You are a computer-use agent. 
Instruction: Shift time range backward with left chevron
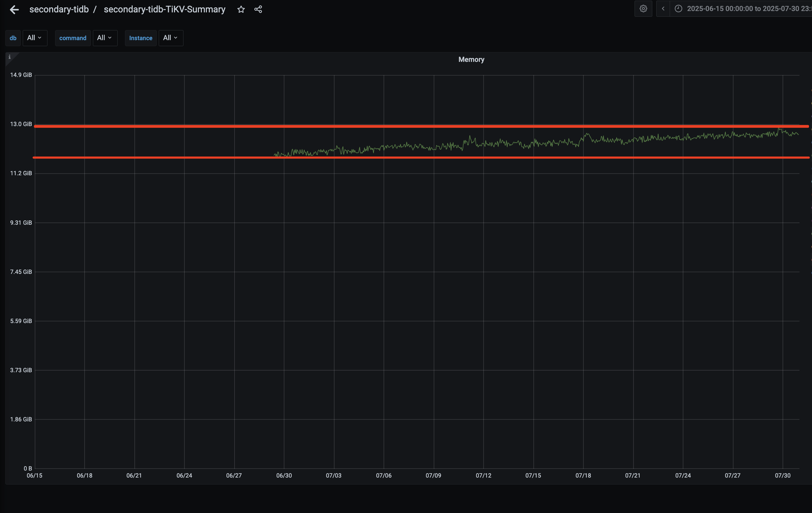pos(663,9)
